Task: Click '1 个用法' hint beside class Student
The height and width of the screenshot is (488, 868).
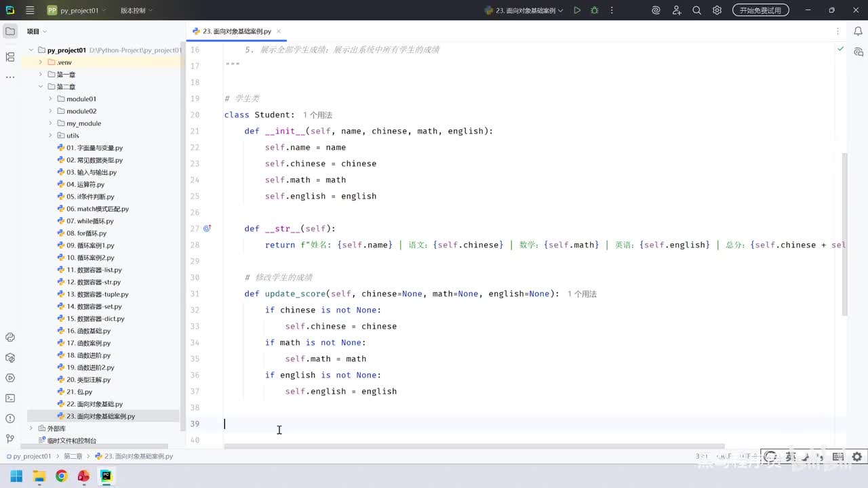Action: tap(317, 115)
